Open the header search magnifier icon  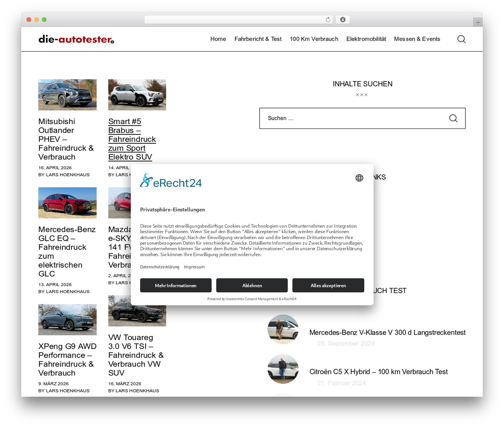(461, 39)
